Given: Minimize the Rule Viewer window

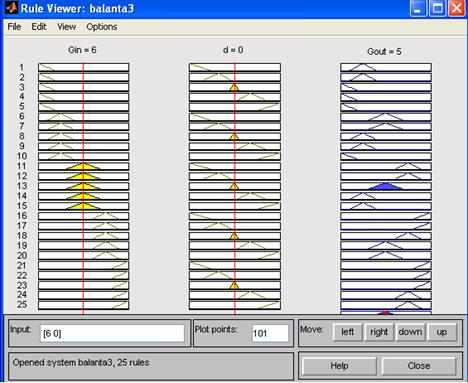Looking at the screenshot, I should [418, 8].
